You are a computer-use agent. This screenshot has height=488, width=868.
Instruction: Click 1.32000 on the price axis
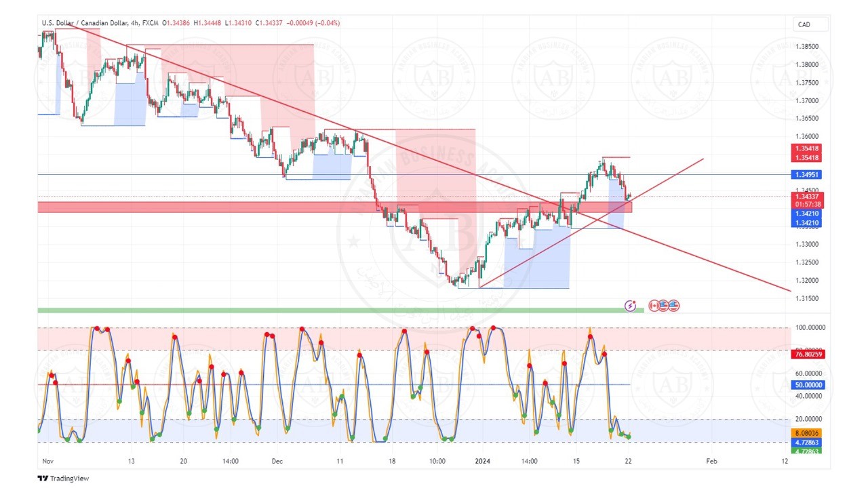808,281
